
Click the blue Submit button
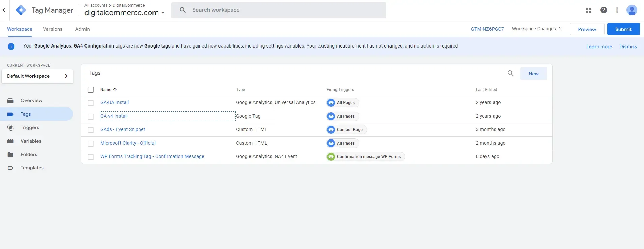(623, 29)
